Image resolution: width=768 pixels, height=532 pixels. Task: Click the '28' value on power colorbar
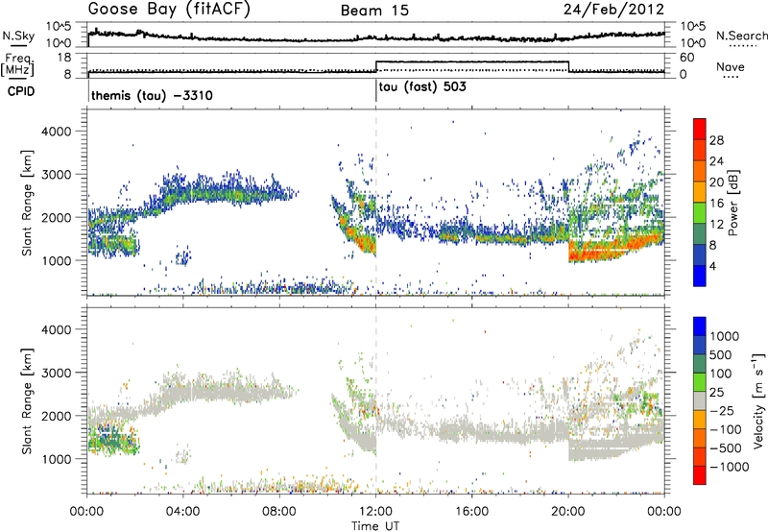tap(716, 140)
